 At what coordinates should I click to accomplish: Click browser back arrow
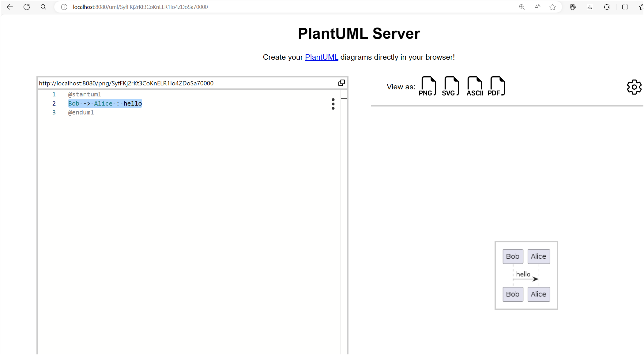(x=10, y=7)
